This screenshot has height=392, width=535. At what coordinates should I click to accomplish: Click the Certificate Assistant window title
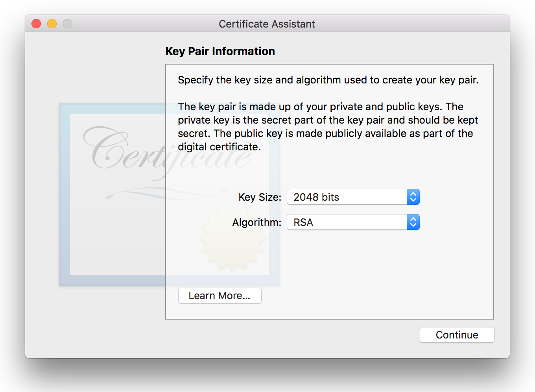pos(267,24)
